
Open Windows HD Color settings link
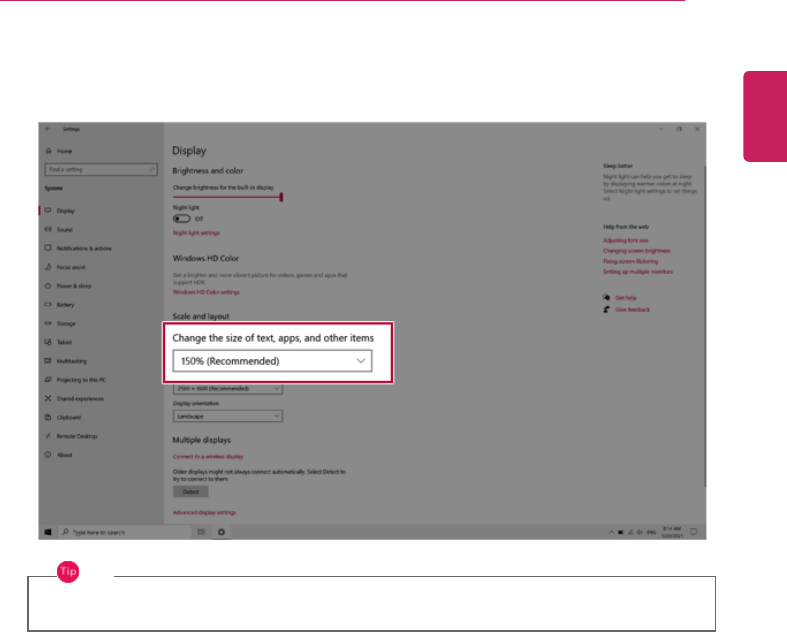[206, 292]
